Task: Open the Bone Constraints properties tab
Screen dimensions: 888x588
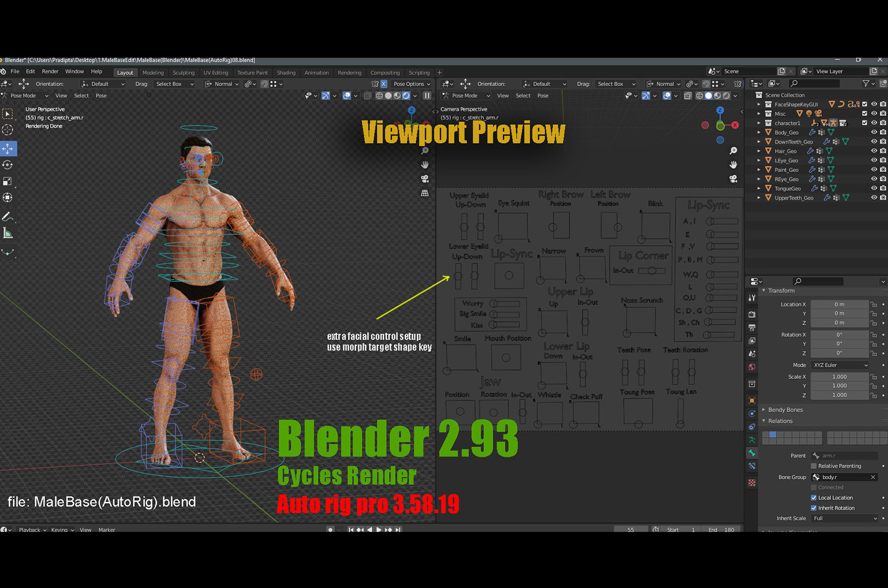Action: [752, 467]
